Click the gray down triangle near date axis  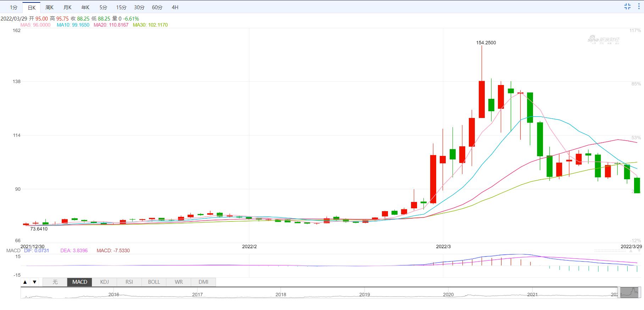coord(639,251)
